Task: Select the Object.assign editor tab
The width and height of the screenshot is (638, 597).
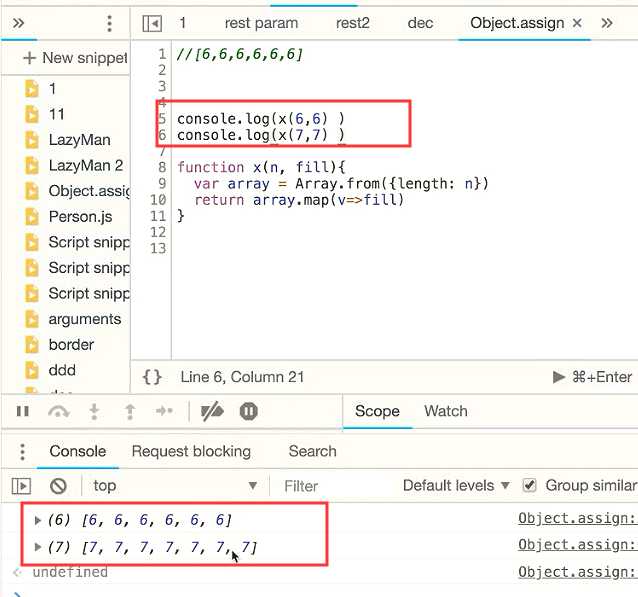Action: click(x=517, y=23)
